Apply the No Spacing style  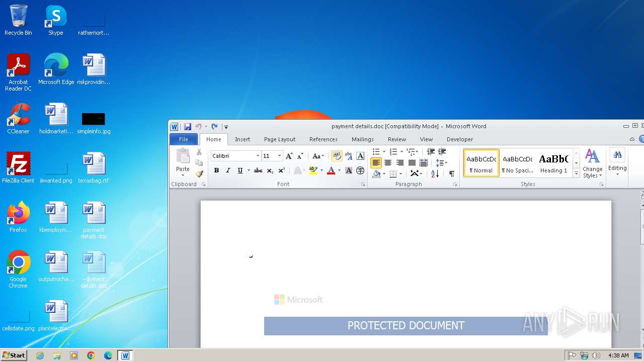(x=517, y=163)
